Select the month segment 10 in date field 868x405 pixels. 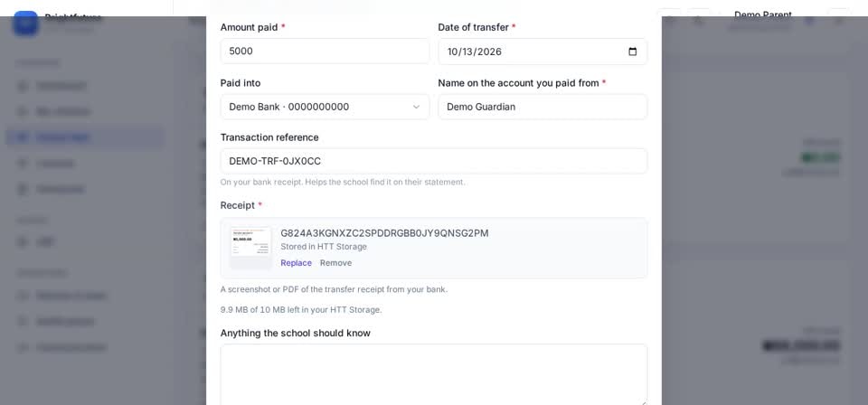click(453, 52)
